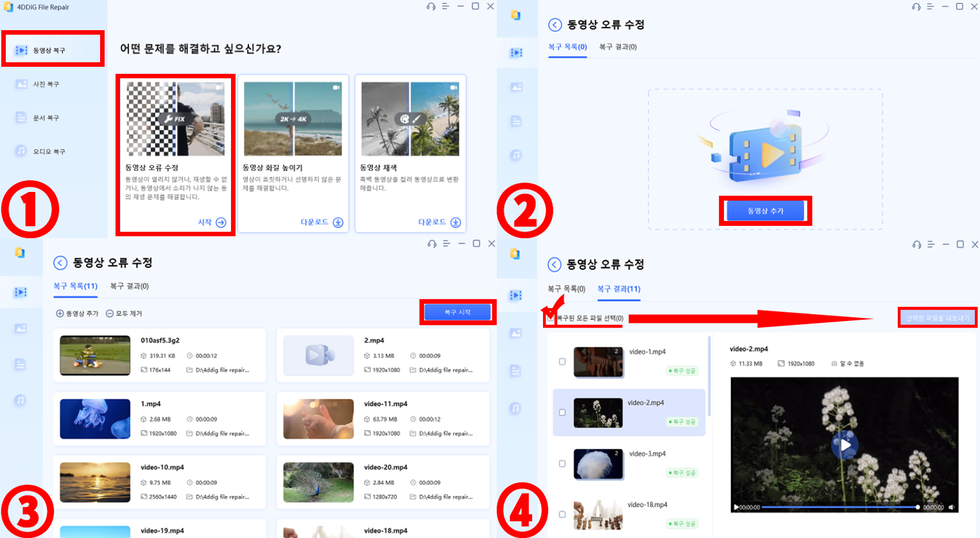
Task: Select the 복구 목록(11) tab
Action: pos(75,286)
